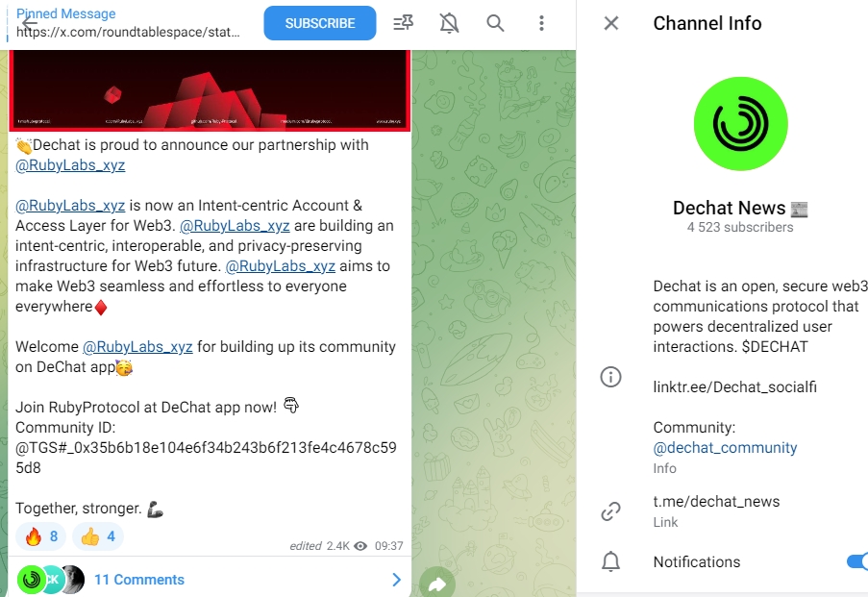Go back using the back arrow
The width and height of the screenshot is (868, 597).
[29, 23]
